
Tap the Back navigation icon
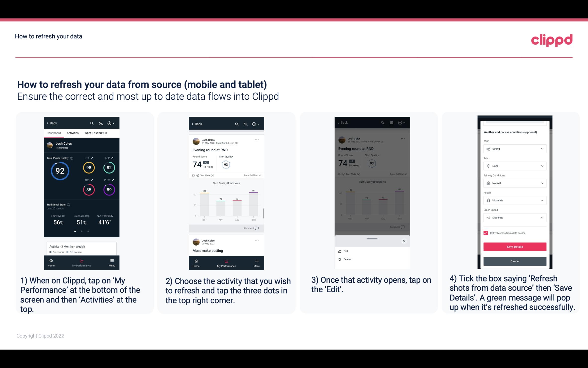click(48, 123)
